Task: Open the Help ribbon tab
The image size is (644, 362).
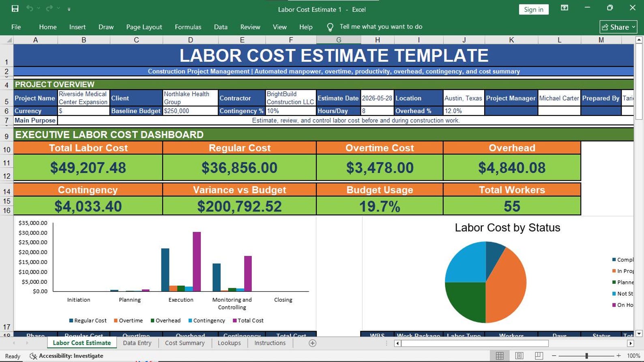Action: coord(306,27)
